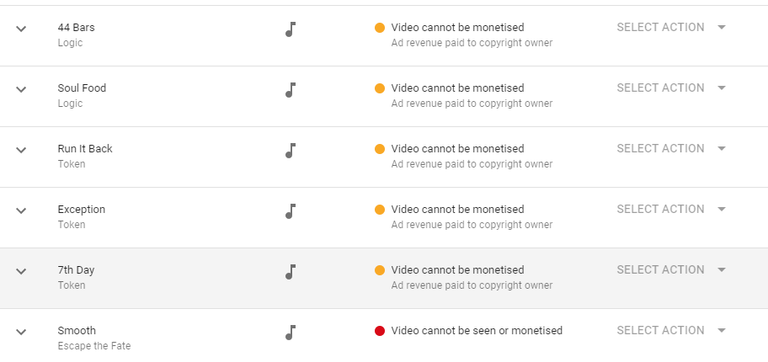Expand the Run It Back row chevron
This screenshot has width=768, height=362.
(21, 150)
